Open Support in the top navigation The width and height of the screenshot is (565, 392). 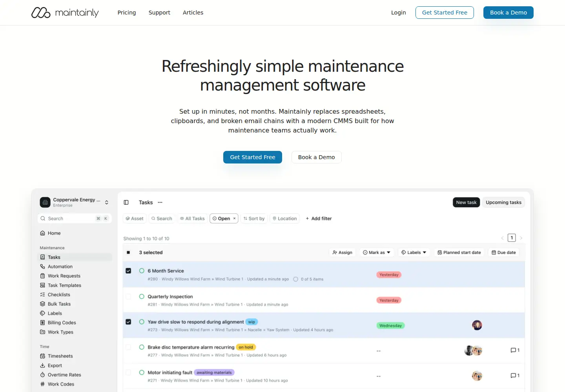[x=159, y=13]
